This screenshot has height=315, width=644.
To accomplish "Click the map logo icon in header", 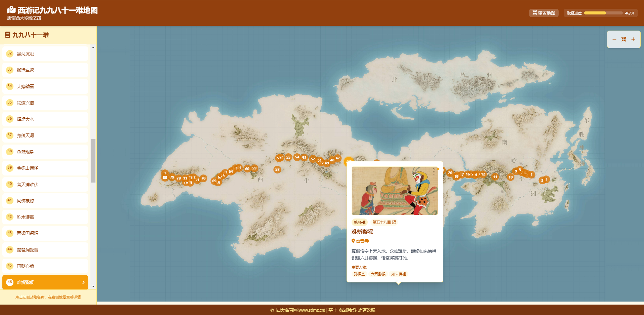I will 11,10.
